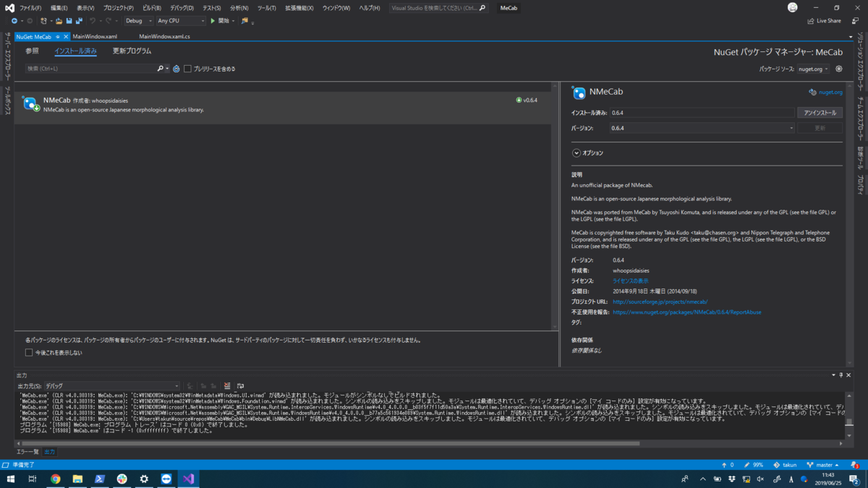Click the Save All toolbar icon

click(x=78, y=21)
